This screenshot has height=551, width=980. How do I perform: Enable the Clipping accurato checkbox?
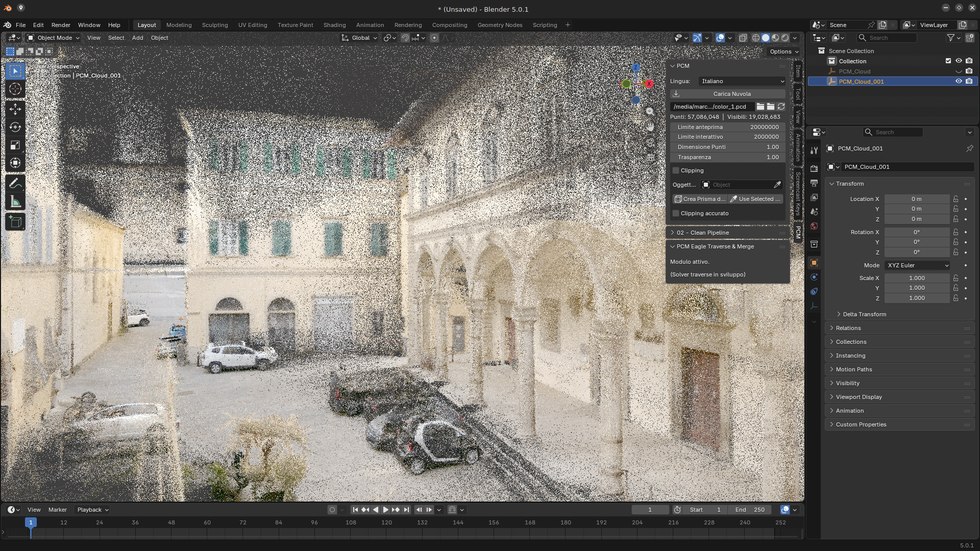coord(676,213)
